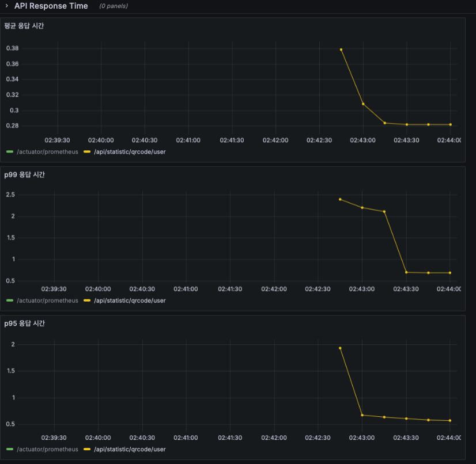Image resolution: width=476 pixels, height=464 pixels.
Task: Click the last data point in p95 chart
Action: pyautogui.click(x=450, y=421)
